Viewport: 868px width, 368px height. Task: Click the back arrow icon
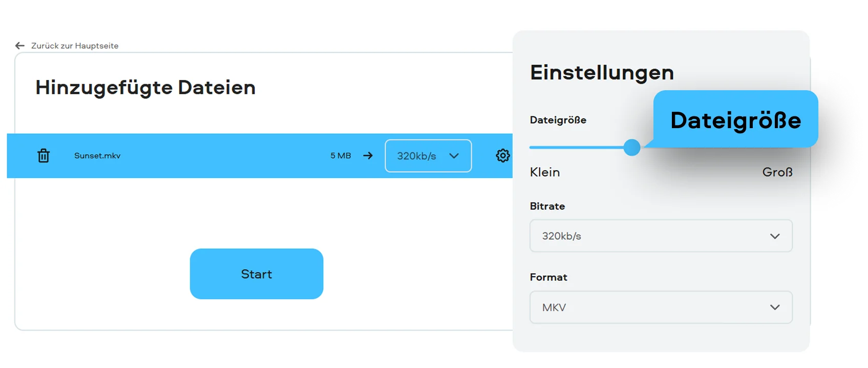pyautogui.click(x=20, y=46)
